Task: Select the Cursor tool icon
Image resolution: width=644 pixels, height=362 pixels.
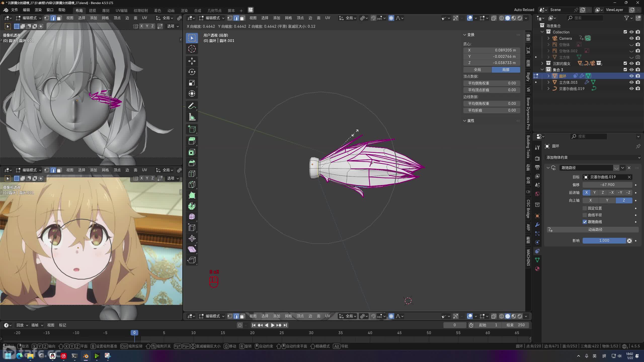Action: point(192,49)
